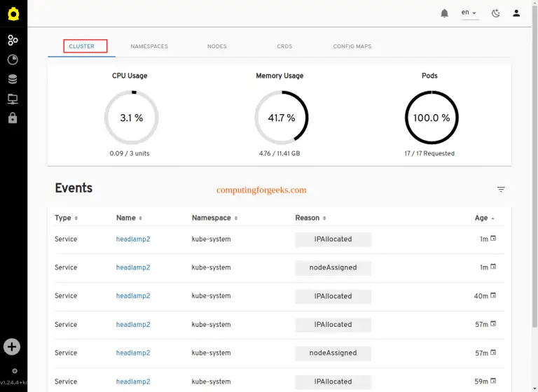
Task: Toggle dark mode theme icon
Action: pyautogui.click(x=495, y=13)
